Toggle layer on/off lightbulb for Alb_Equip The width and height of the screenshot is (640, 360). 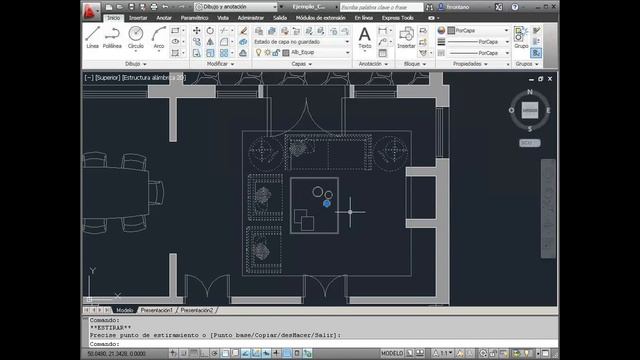tap(258, 53)
